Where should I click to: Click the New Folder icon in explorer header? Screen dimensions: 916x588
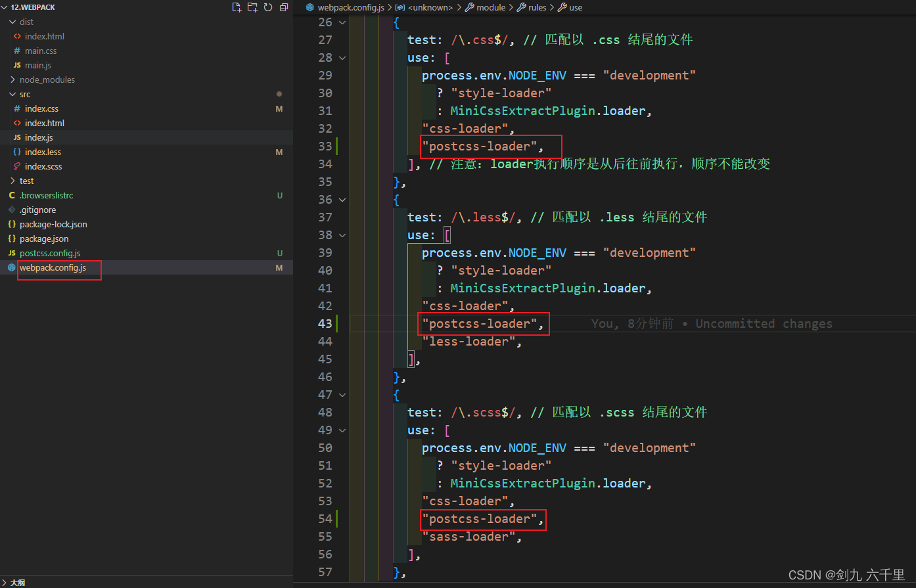click(252, 7)
